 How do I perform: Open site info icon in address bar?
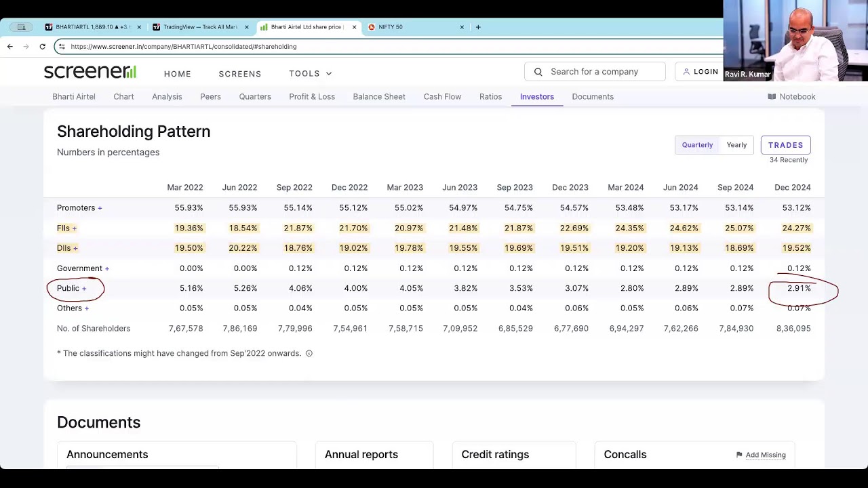pos(62,46)
